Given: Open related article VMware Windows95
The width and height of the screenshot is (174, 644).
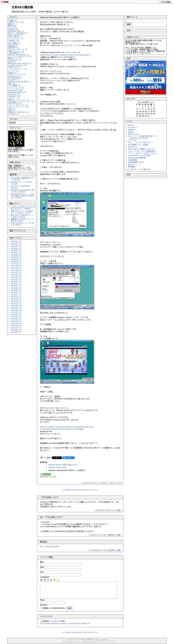Looking at the screenshot, I should coord(57,467).
